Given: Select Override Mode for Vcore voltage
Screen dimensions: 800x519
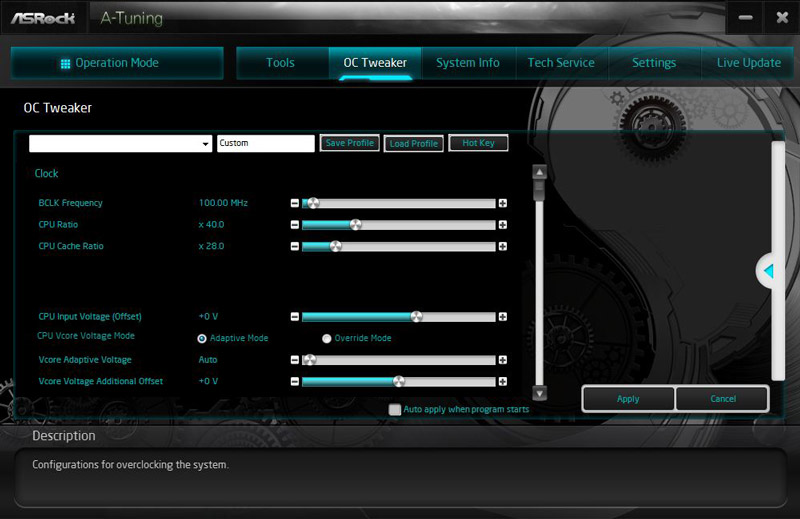Looking at the screenshot, I should 327,338.
